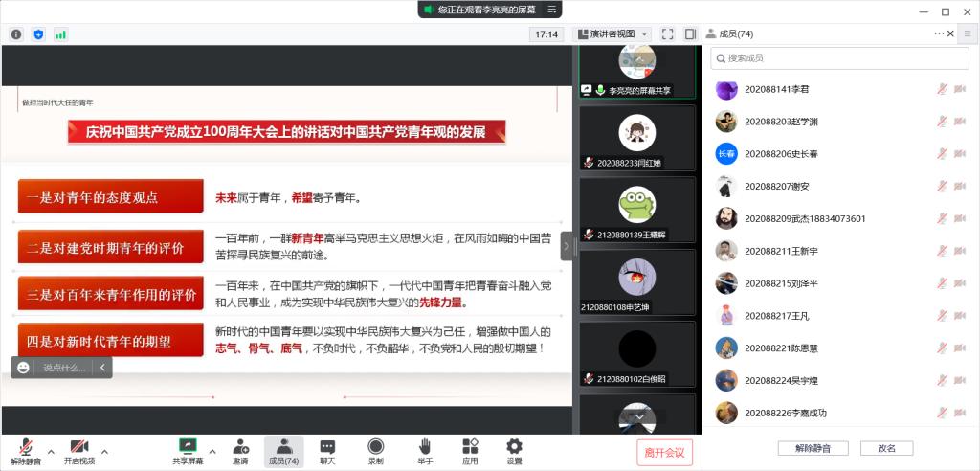Viewport: 980px width, 471px height.
Task: Click the camera-off icon for 202088221陈恩慧
Action: (960, 348)
